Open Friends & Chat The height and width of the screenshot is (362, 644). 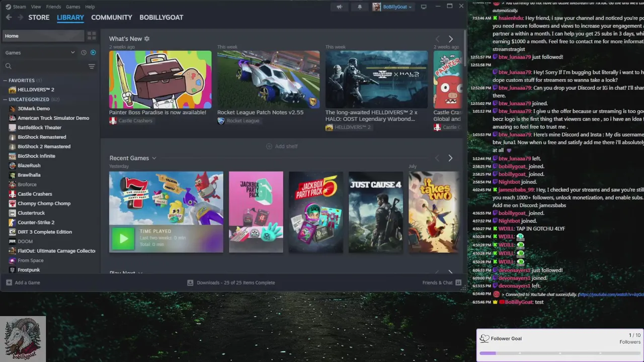442,283
